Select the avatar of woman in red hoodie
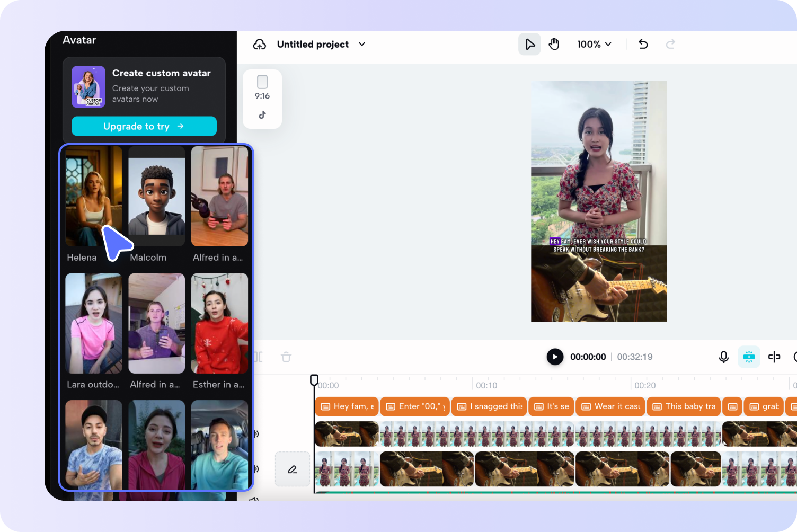The width and height of the screenshot is (797, 532). (x=157, y=444)
